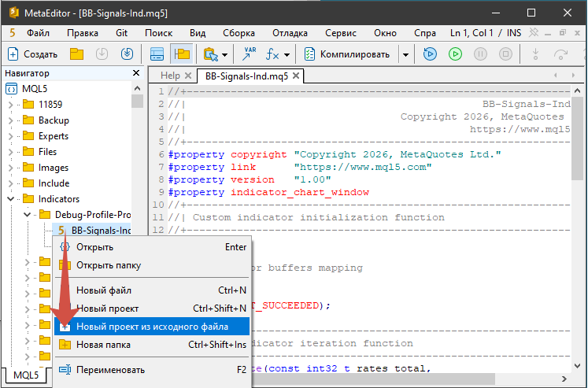Open the Сборка menu

(x=239, y=33)
